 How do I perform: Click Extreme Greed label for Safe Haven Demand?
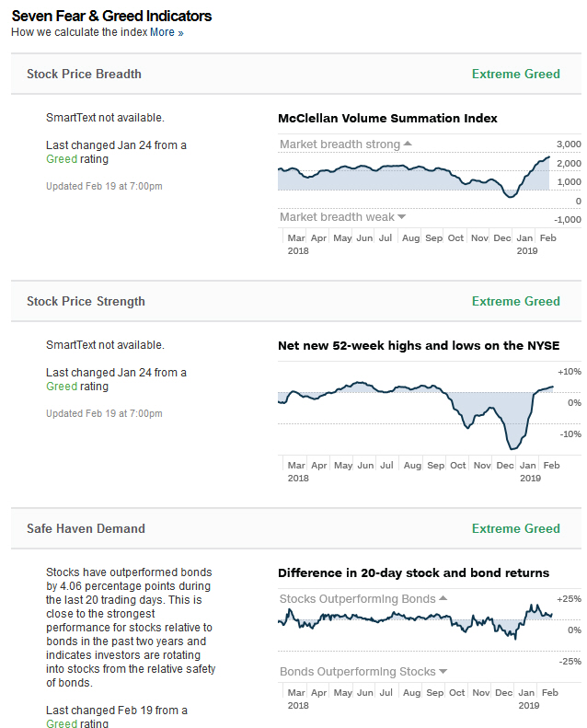click(x=515, y=528)
